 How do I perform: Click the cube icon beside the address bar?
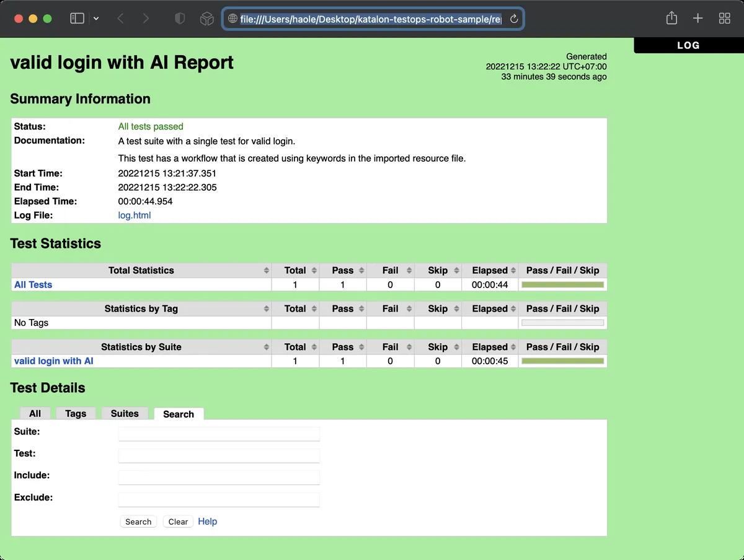[206, 18]
